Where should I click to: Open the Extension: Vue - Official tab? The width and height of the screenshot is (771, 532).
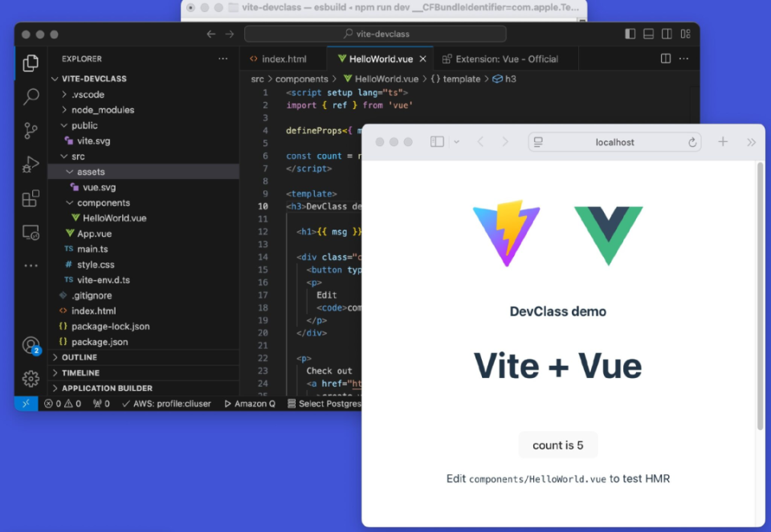(502, 58)
